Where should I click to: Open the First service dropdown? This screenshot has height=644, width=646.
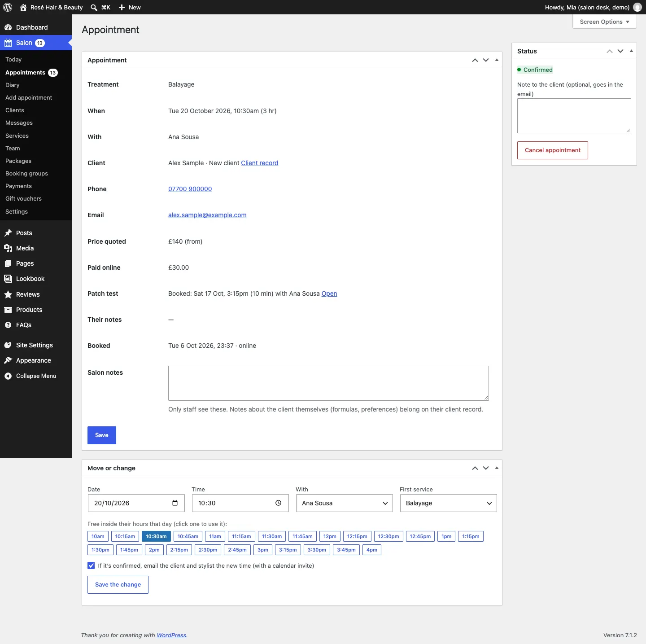pos(448,503)
